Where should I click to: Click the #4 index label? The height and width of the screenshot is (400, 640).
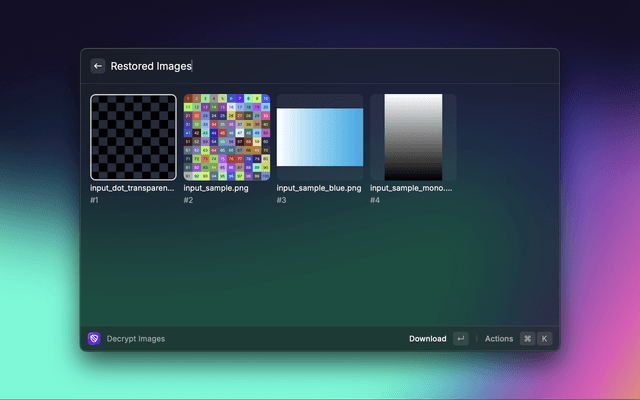(375, 200)
